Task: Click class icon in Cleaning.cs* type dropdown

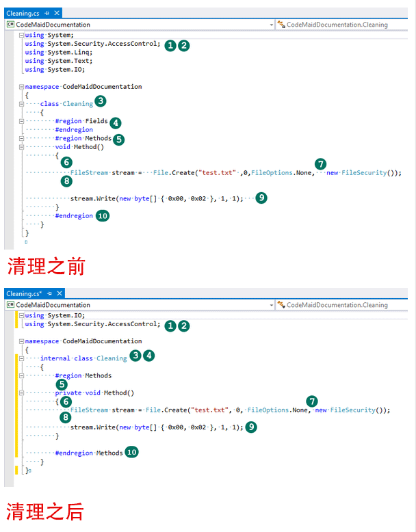Action: point(281,305)
